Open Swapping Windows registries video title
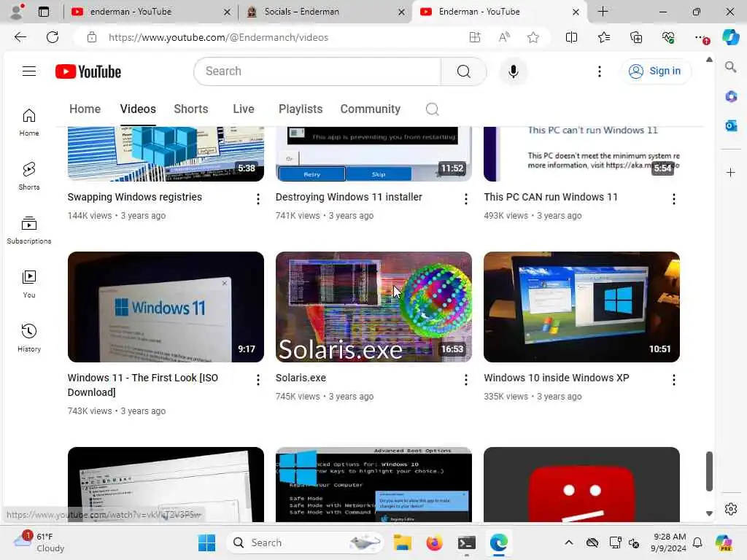This screenshot has width=747, height=560. click(135, 197)
